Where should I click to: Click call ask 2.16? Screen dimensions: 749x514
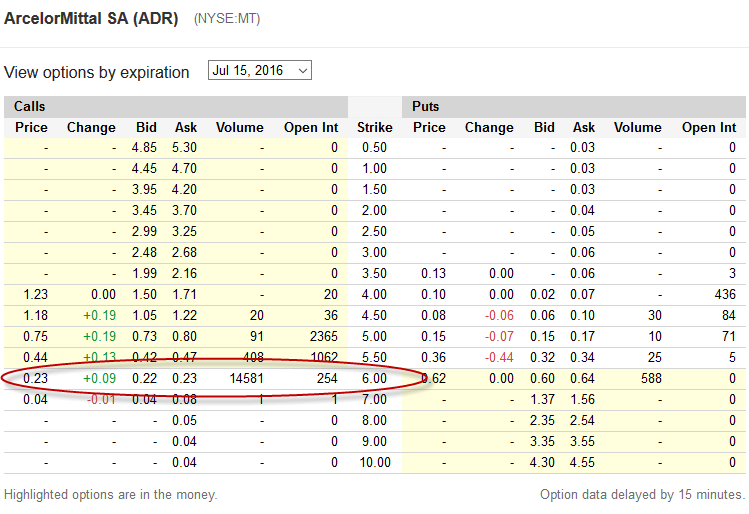(x=184, y=274)
